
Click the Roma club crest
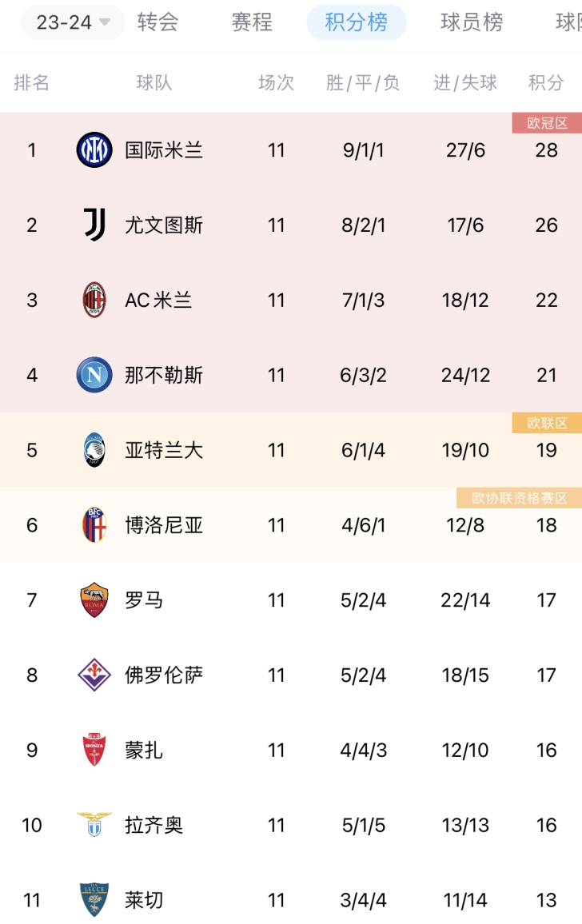tap(94, 600)
